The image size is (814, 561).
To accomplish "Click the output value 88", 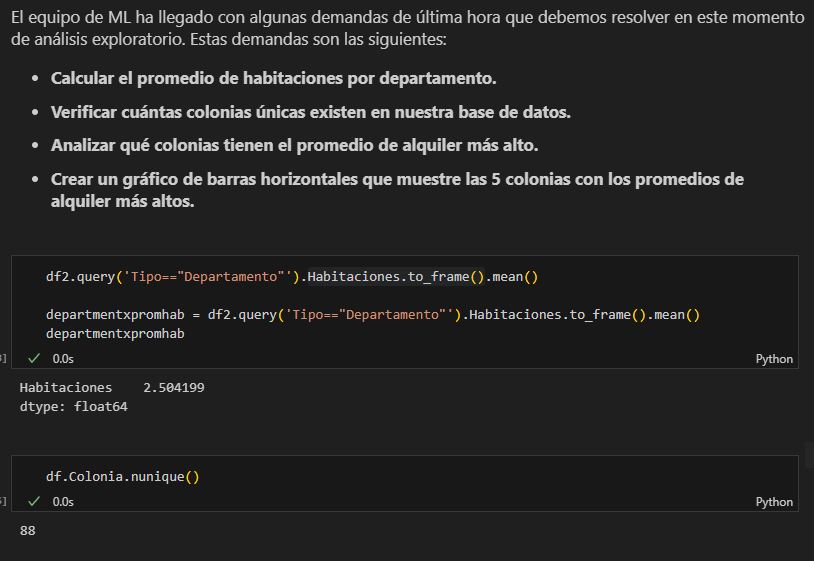I will (28, 530).
